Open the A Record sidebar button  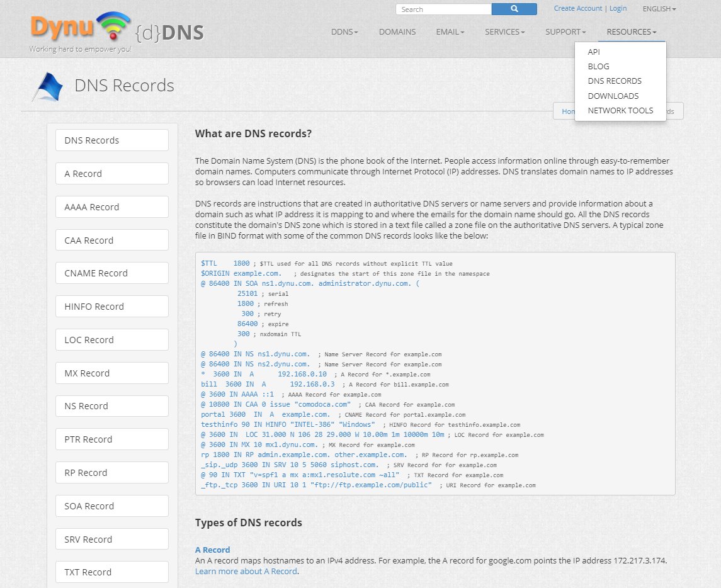(x=111, y=174)
